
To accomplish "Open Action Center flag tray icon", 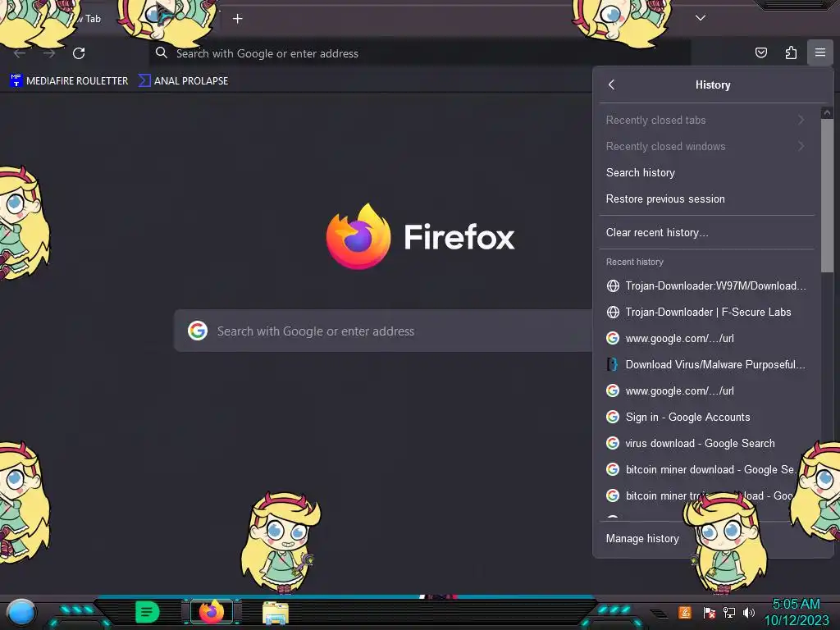I will (x=709, y=612).
